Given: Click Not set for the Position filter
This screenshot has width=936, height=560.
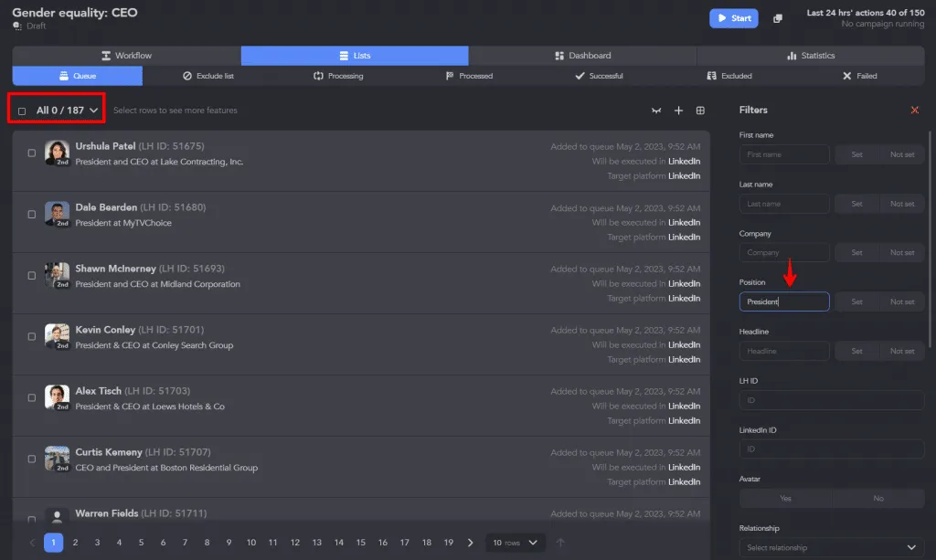Looking at the screenshot, I should pos(902,301).
